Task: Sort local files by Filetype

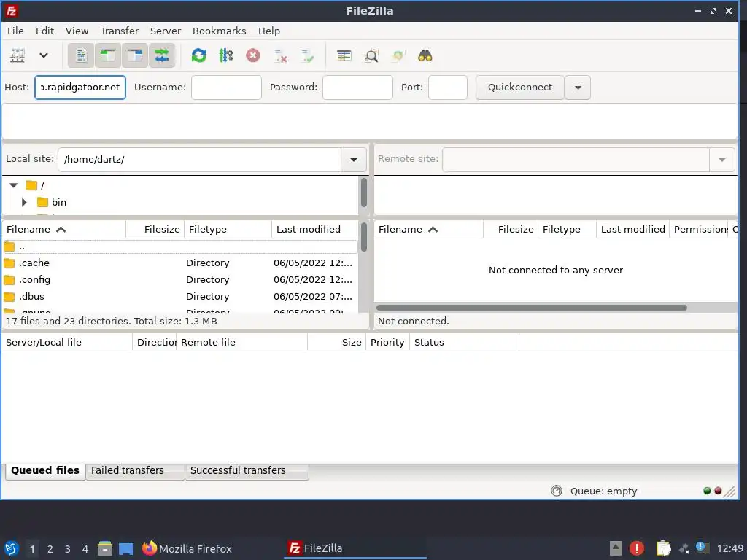Action: click(228, 229)
